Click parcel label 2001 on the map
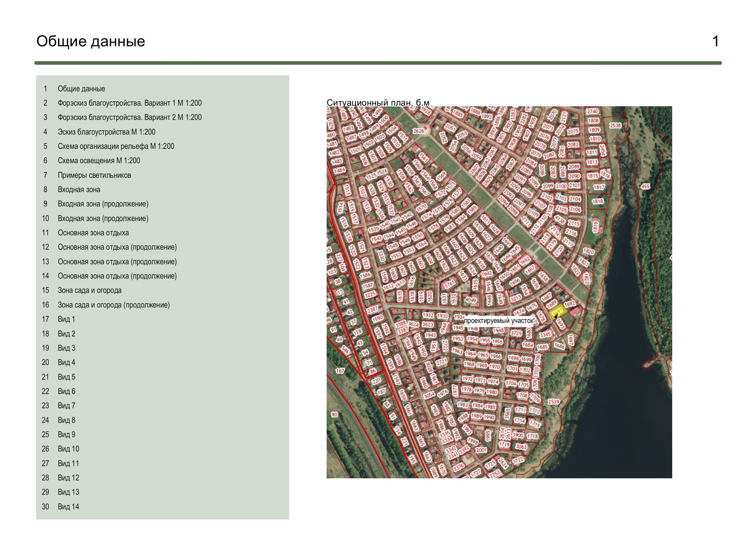 (x=481, y=450)
